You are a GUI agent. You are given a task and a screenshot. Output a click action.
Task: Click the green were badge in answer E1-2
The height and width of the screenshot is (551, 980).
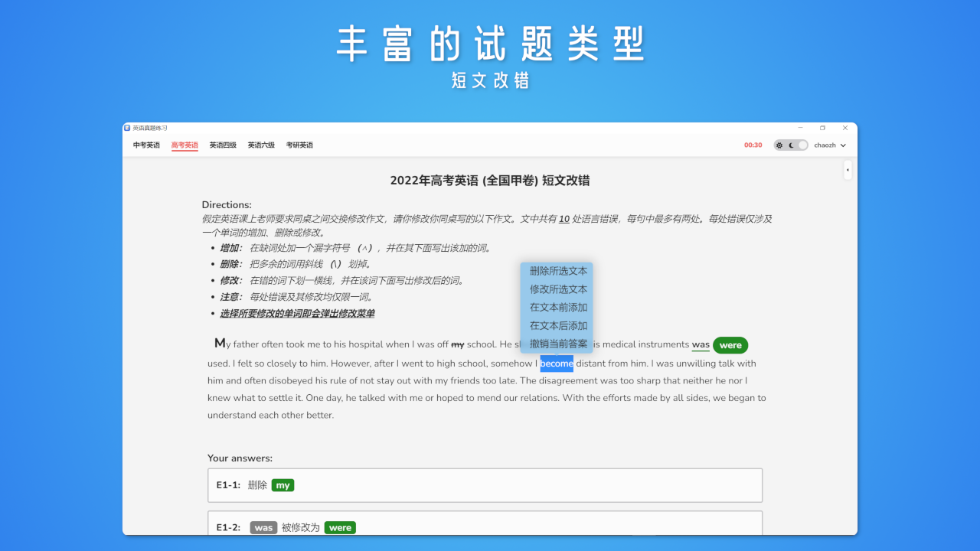click(340, 528)
